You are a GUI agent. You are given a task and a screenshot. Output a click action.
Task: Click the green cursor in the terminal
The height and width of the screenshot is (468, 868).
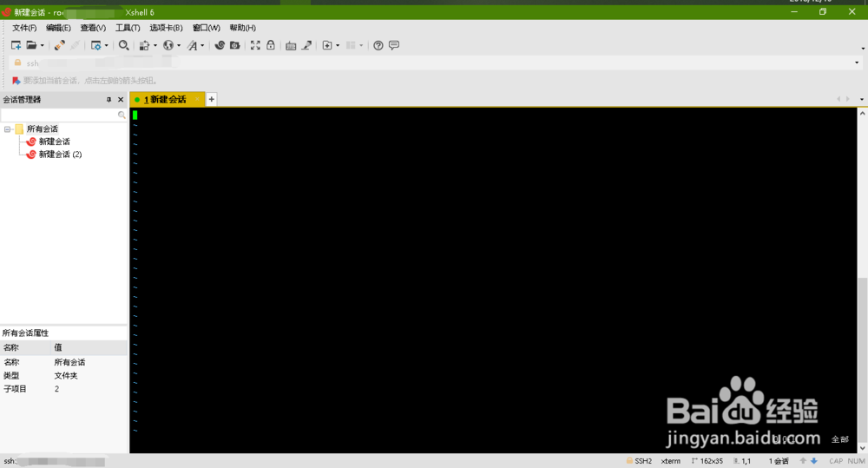coord(135,115)
